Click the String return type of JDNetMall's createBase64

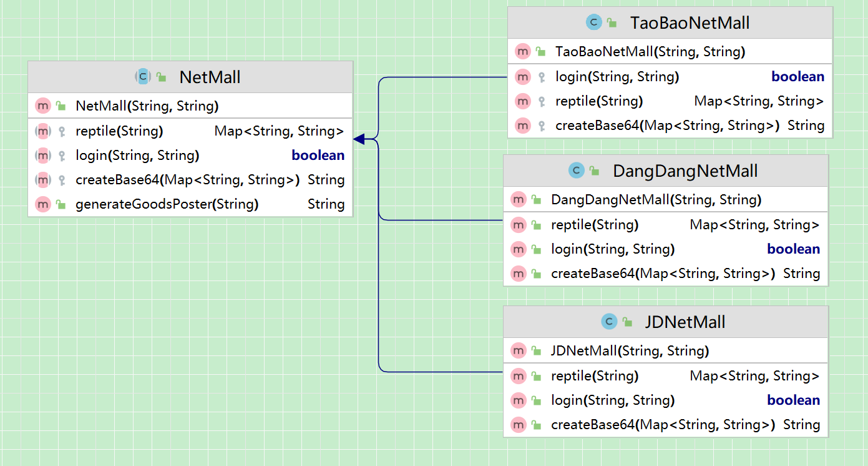[801, 425]
